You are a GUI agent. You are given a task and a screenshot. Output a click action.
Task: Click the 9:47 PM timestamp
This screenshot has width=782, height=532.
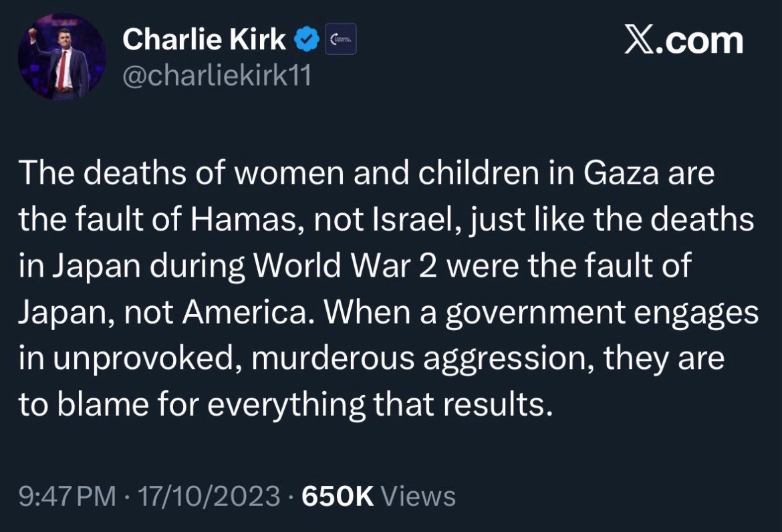pos(68,496)
